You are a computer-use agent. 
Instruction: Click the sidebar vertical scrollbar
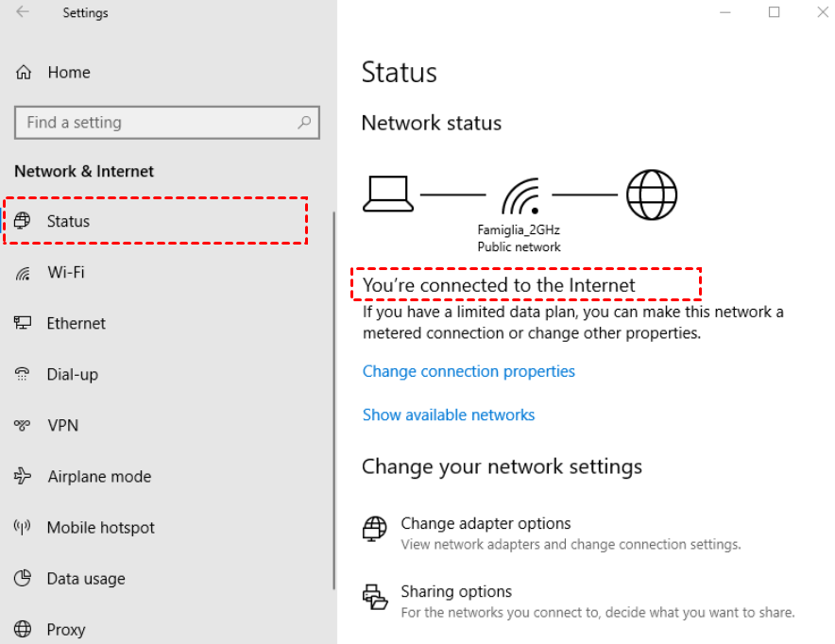coord(333,400)
